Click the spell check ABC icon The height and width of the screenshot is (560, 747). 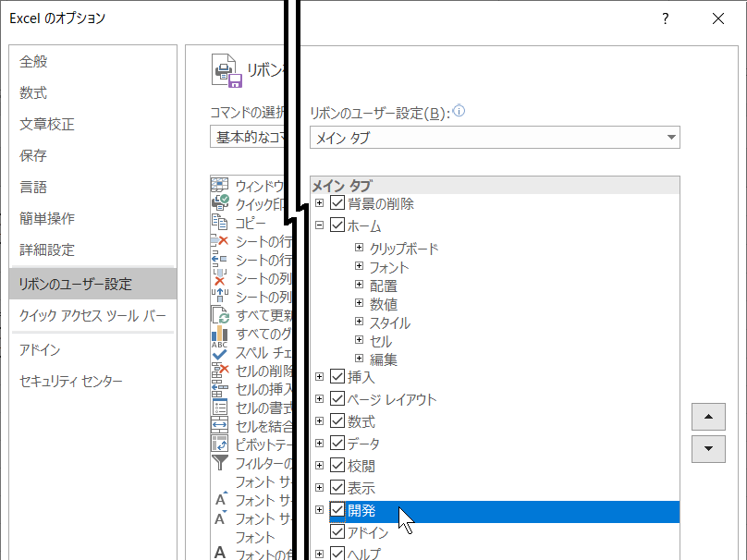[x=220, y=351]
